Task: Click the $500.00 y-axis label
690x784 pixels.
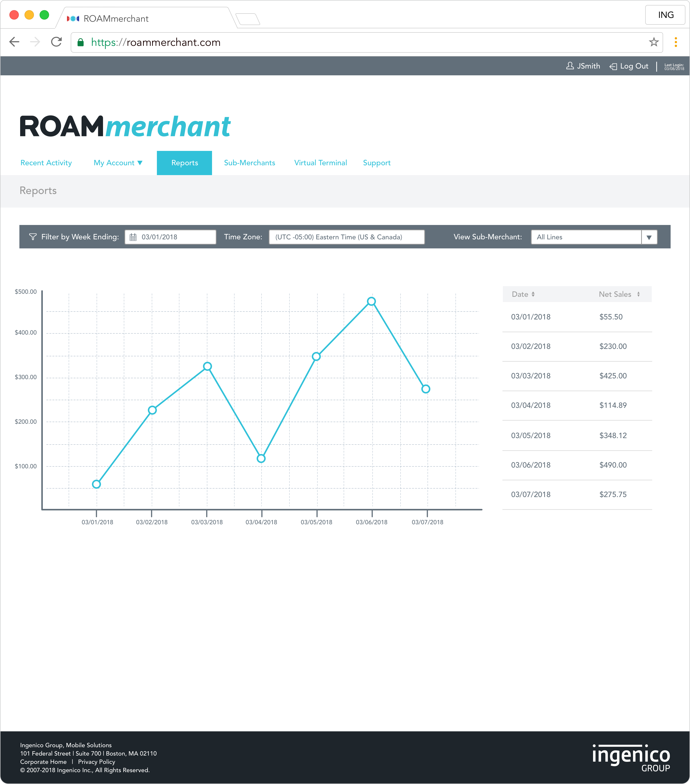Action: 26,292
